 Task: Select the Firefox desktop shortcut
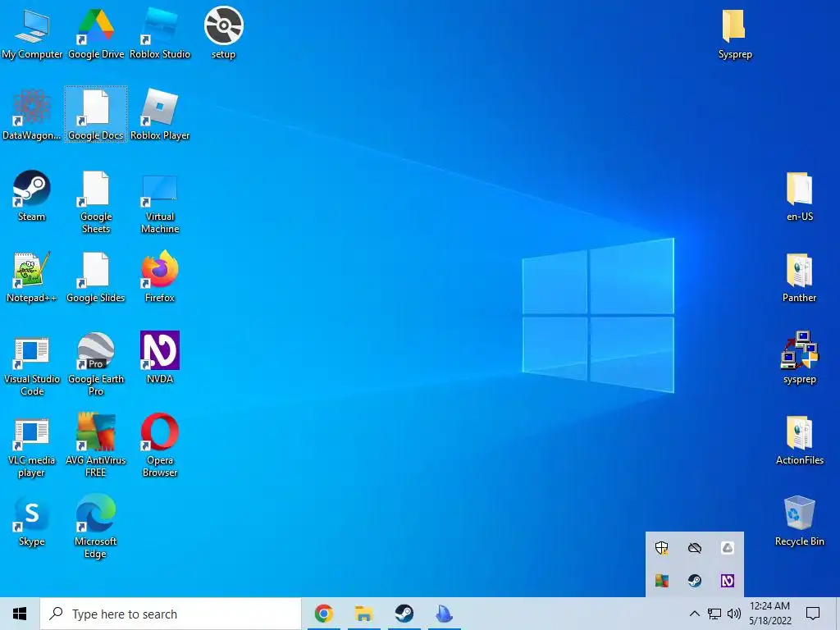click(x=160, y=277)
